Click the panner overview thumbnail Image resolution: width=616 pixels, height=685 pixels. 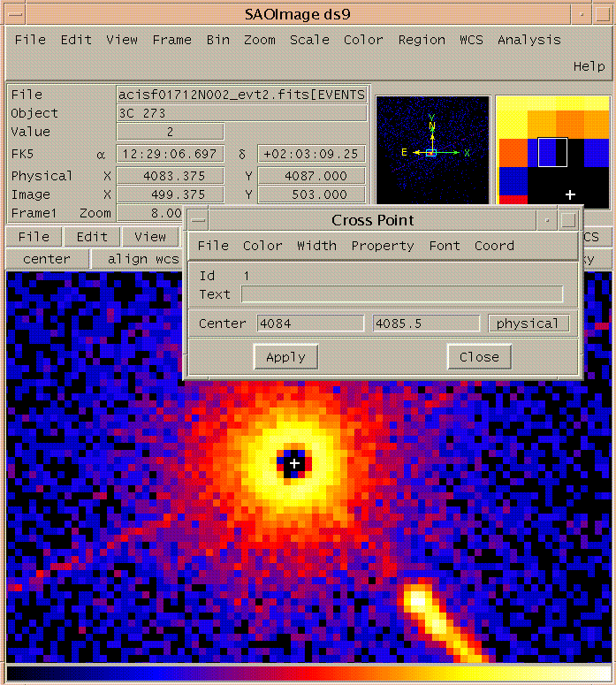click(432, 150)
